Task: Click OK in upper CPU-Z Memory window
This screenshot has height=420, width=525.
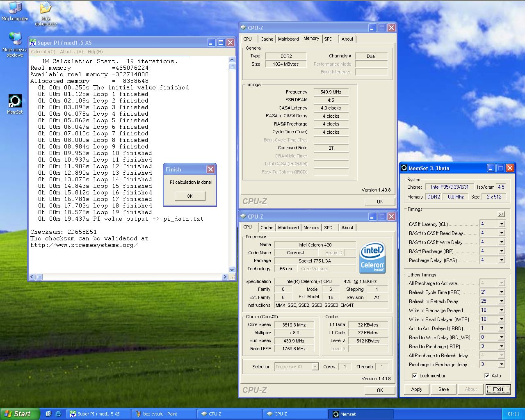Action: (x=380, y=201)
